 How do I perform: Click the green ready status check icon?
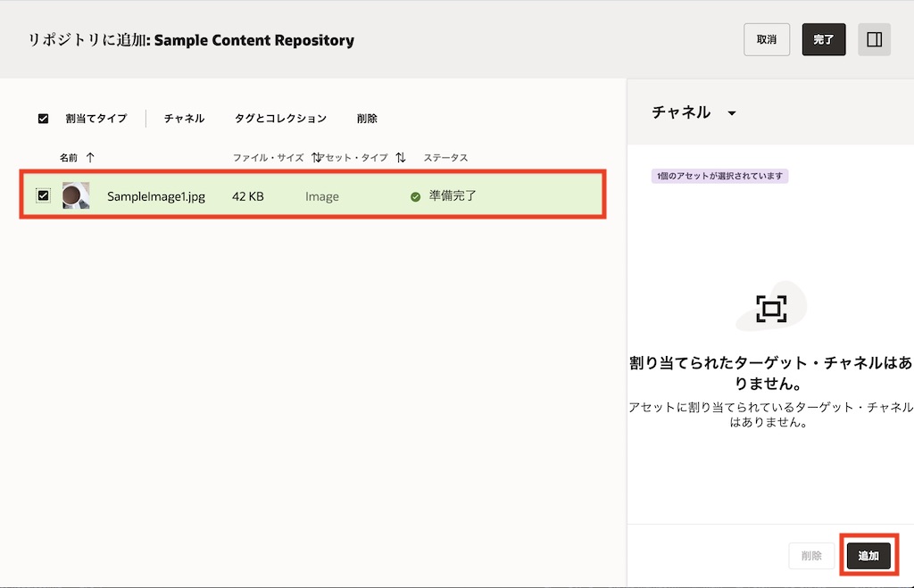[x=415, y=196]
